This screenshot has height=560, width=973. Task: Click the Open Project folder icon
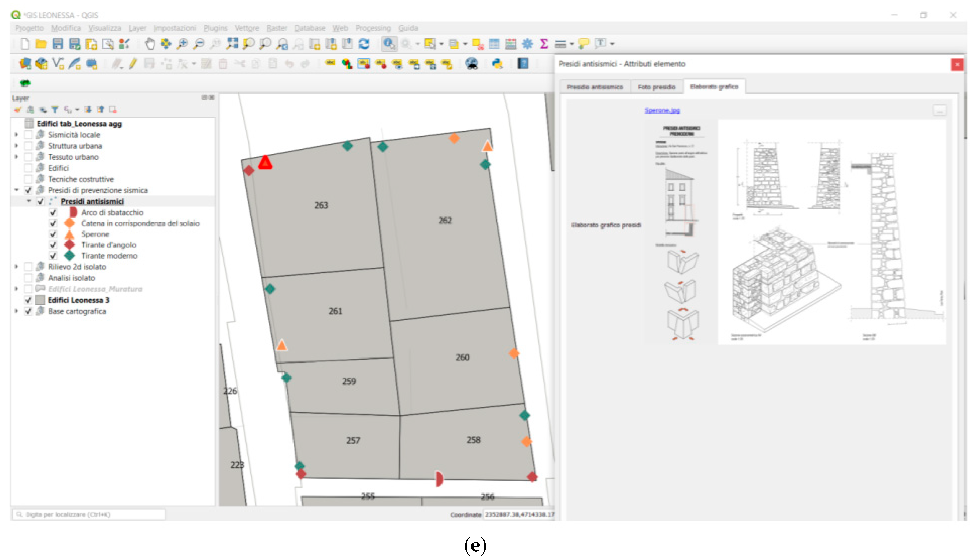point(41,44)
